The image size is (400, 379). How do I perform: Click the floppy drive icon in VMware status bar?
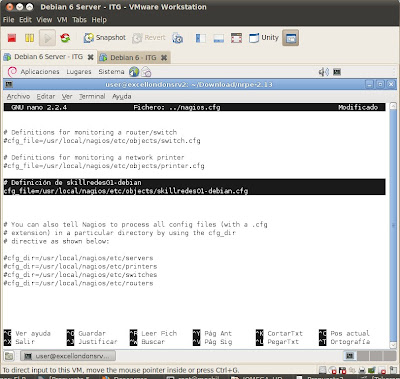(x=342, y=370)
